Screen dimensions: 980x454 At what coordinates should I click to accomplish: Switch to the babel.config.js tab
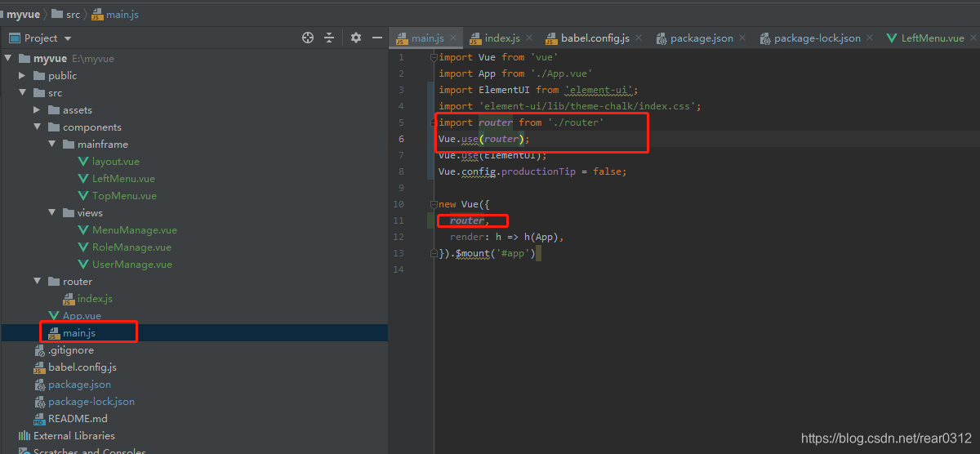point(595,38)
